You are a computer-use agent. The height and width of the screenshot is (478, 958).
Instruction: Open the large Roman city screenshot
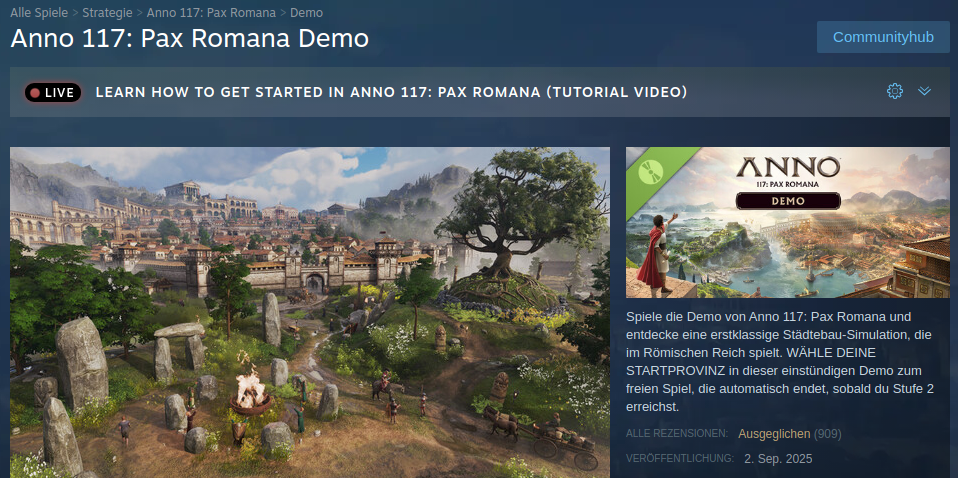[x=310, y=312]
